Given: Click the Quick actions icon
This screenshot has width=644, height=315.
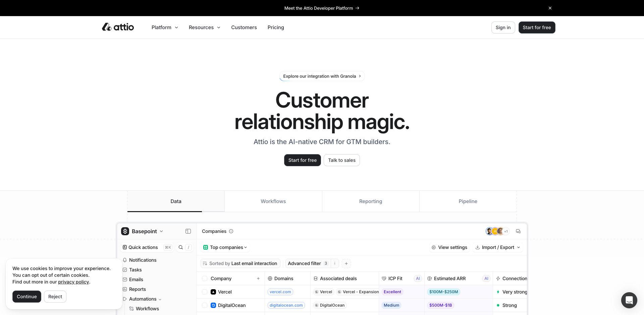Looking at the screenshot, I should coord(125,247).
